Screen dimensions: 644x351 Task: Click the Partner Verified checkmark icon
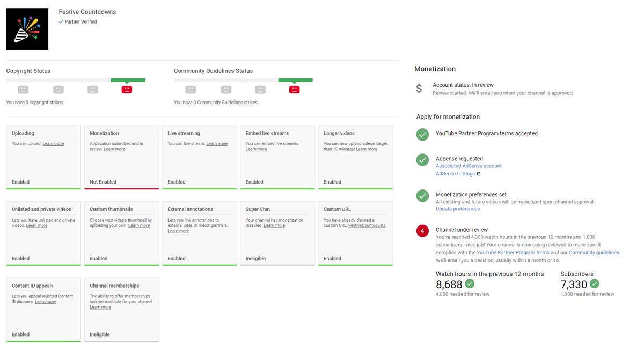pyautogui.click(x=61, y=22)
